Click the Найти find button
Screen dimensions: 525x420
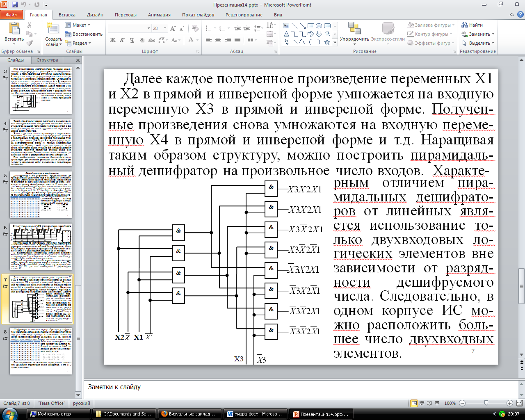[472, 25]
